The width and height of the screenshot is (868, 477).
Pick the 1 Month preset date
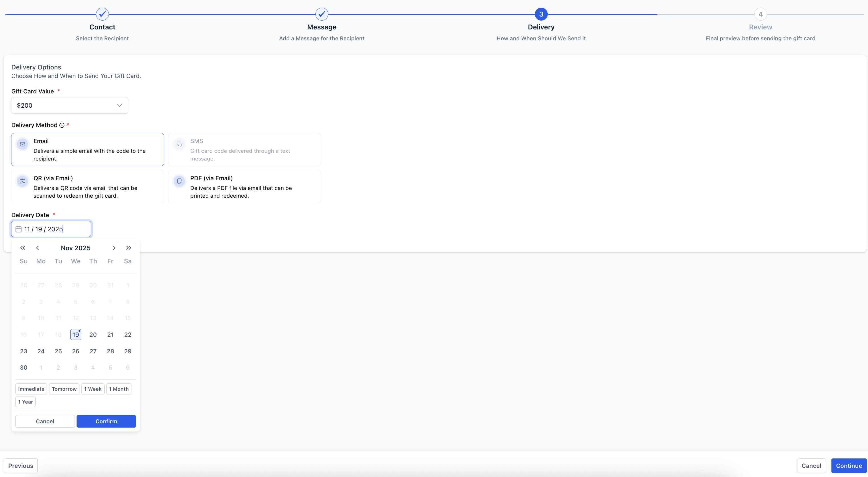click(119, 389)
